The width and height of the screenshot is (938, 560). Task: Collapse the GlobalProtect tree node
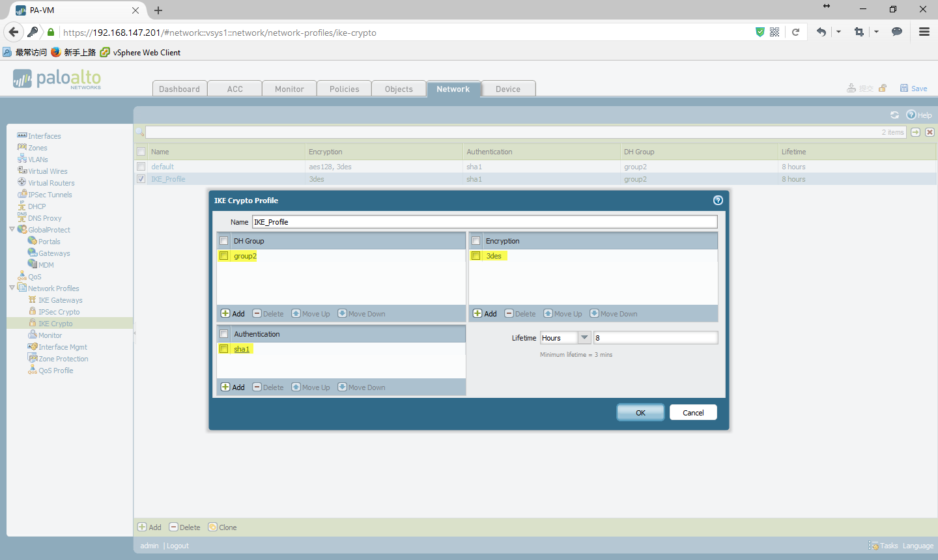click(x=12, y=229)
